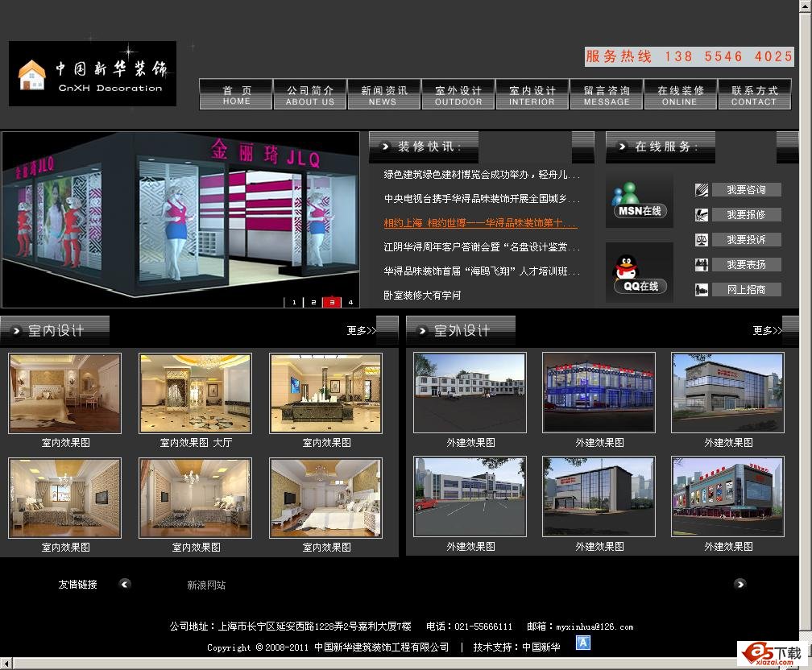Viewport: 812px width, 670px height.
Task: Click the blue A icon in footer
Action: 583,643
